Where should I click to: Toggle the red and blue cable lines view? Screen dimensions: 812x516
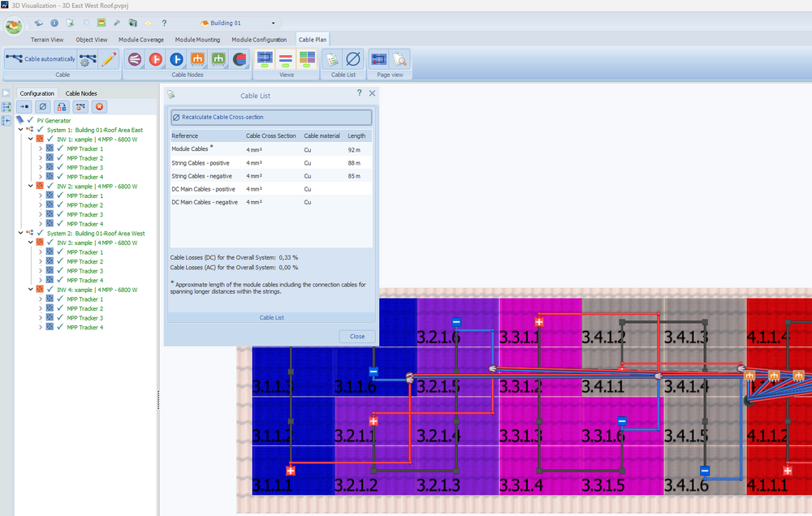[286, 58]
